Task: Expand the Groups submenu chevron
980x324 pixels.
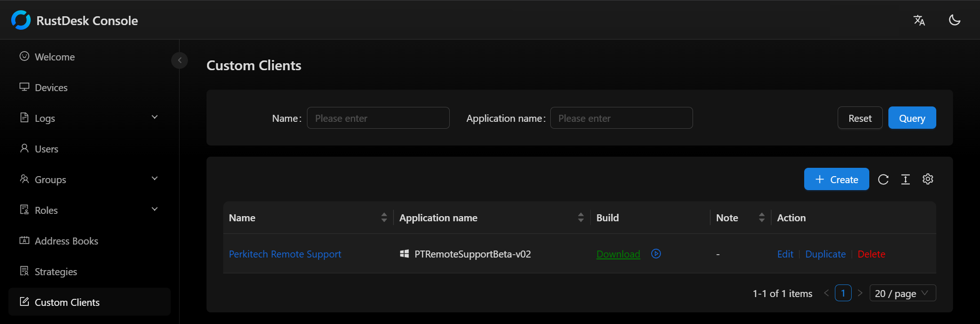Action: pos(155,179)
